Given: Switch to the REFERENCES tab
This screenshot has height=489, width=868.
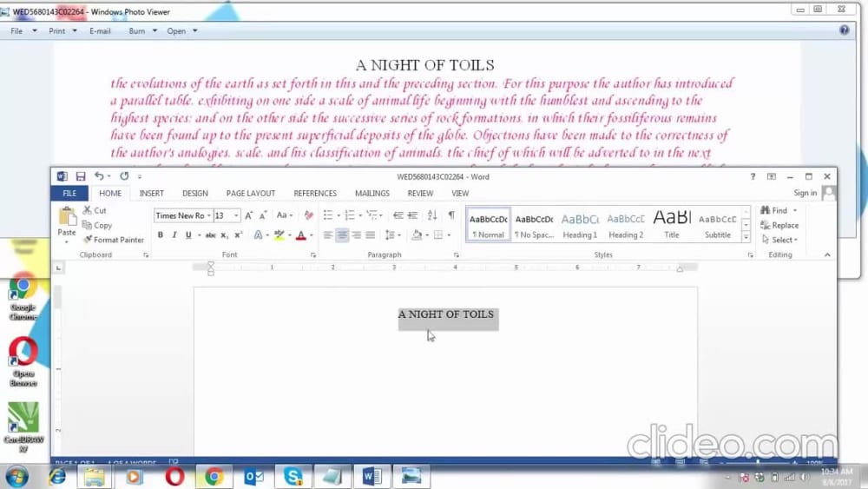Looking at the screenshot, I should click(315, 194).
